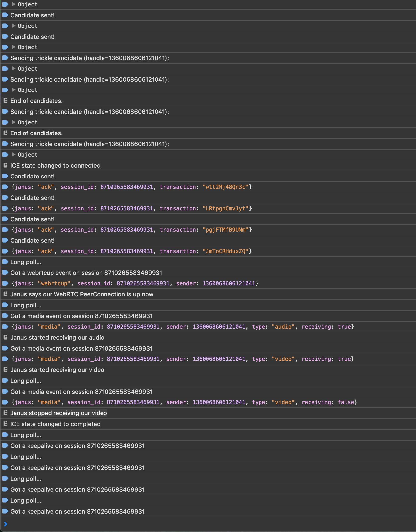Viewport: 416px width, 532px height.
Task: Click the janus "webrtcup" object with sender 1360068606121041
Action: point(135,284)
